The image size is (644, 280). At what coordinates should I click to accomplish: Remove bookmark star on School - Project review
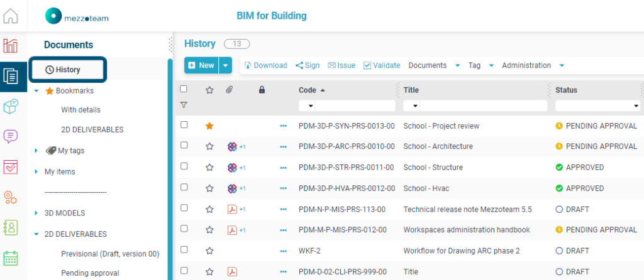point(209,126)
